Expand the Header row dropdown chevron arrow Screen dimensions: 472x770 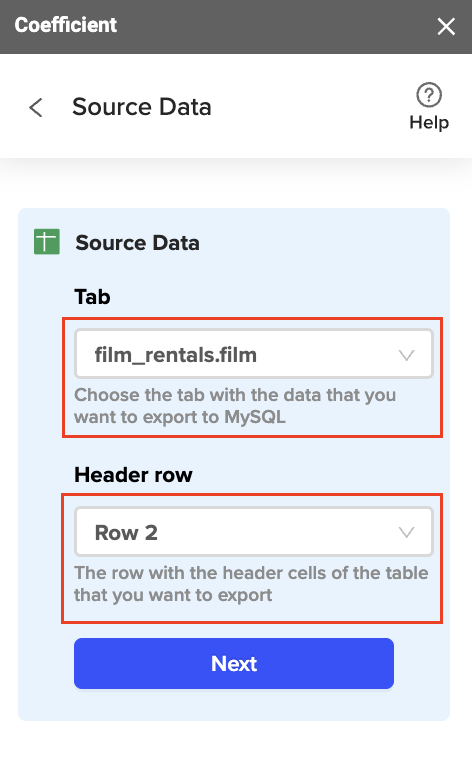[x=406, y=532]
